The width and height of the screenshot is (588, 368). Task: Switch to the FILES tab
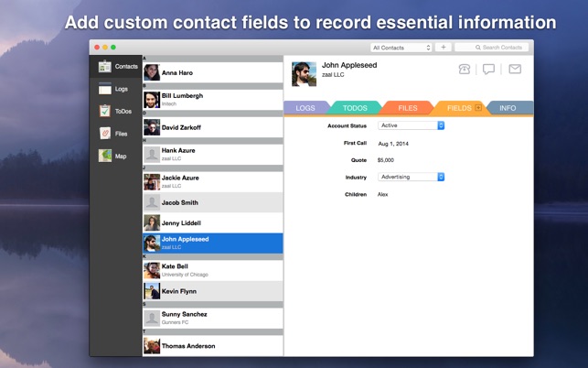[408, 108]
